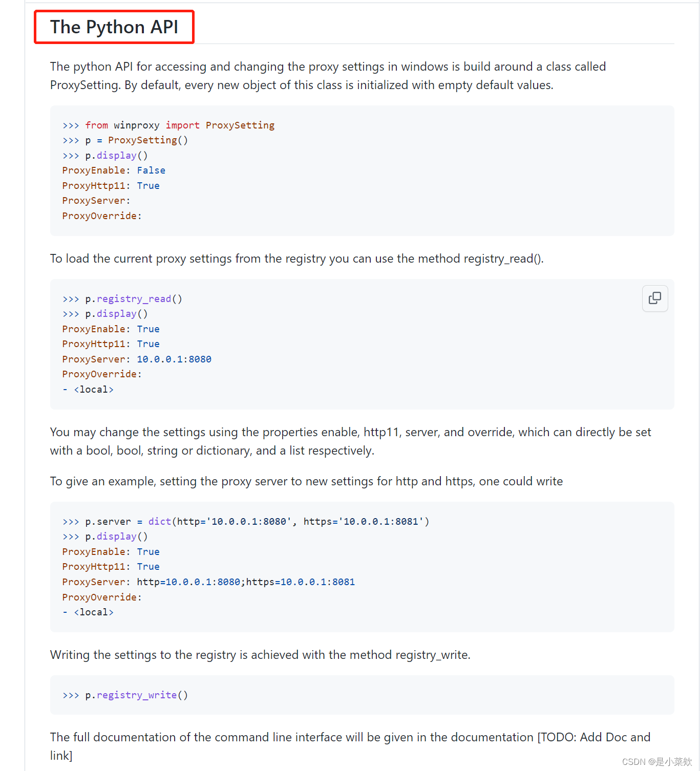Click the '- <local>' entry in second code block

click(x=88, y=390)
